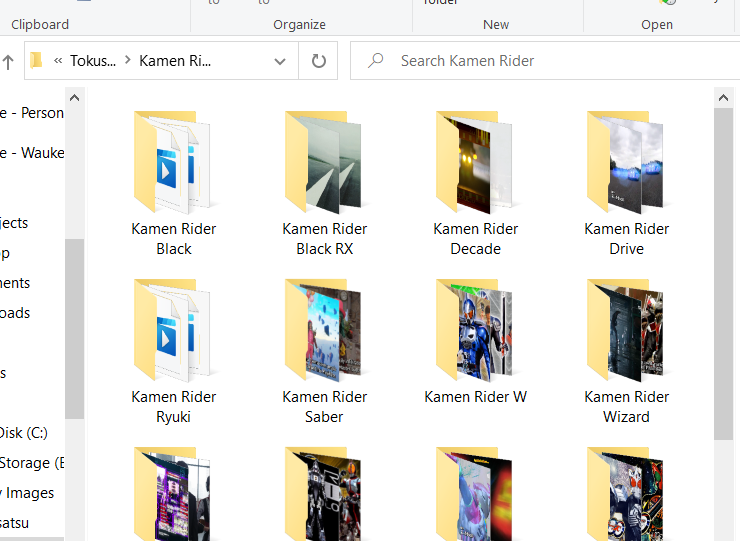Click the Clipboard ribbon group label
Viewport: 740px width, 541px height.
40,25
